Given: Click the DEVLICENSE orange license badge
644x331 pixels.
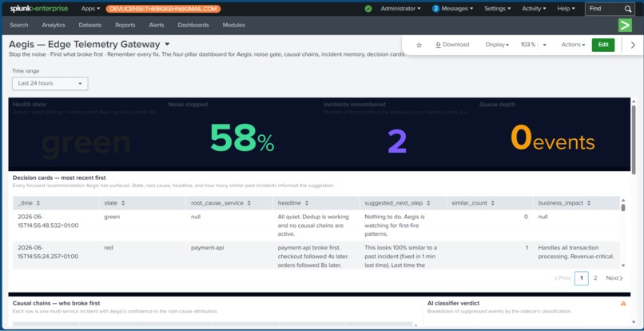Looking at the screenshot, I should click(x=163, y=9).
